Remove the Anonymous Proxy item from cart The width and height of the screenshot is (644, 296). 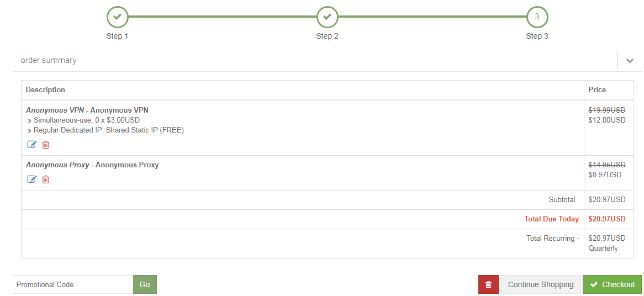pyautogui.click(x=46, y=179)
